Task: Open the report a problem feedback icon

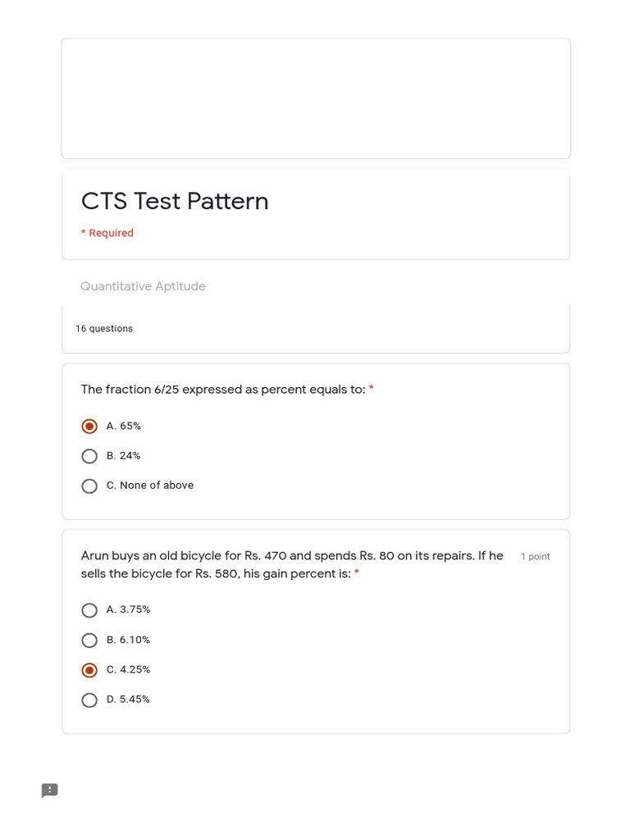Action: tap(50, 791)
